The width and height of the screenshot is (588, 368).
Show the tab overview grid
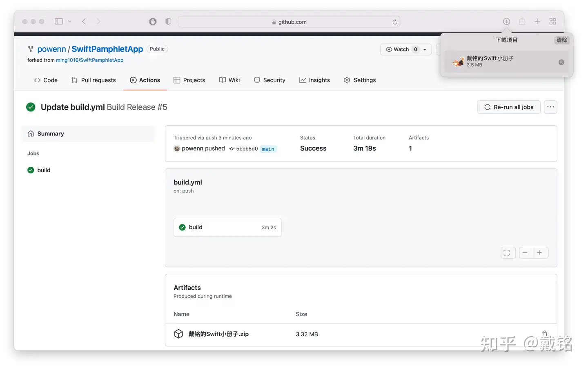[553, 22]
